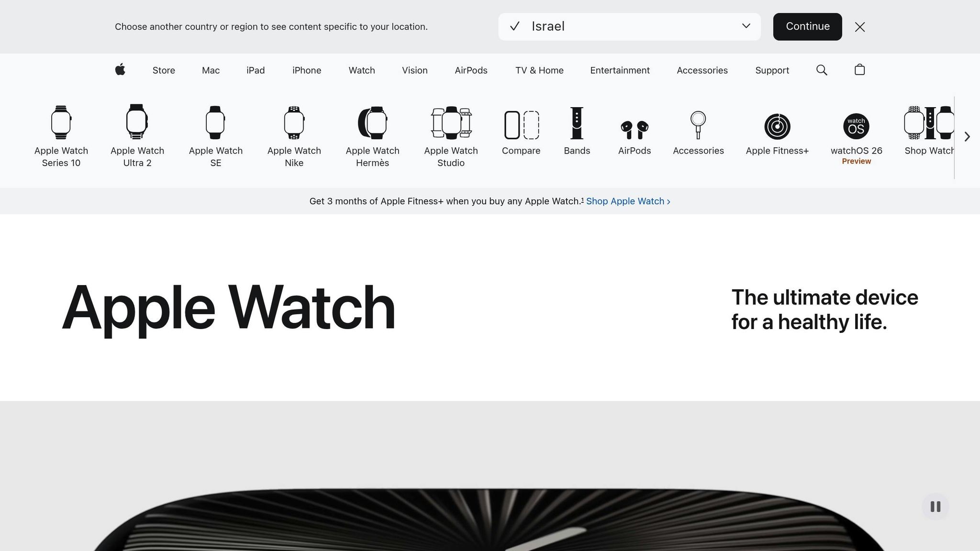Pause the hero watch animation
The width and height of the screenshot is (980, 551).
[935, 507]
